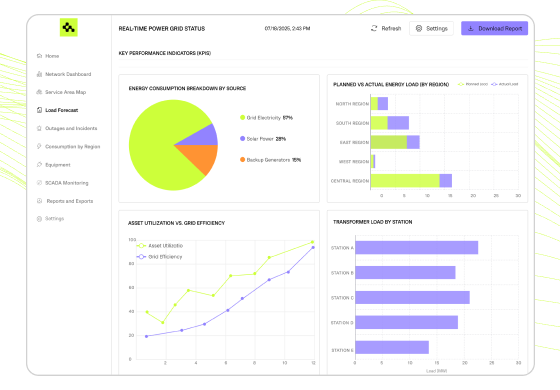This screenshot has height=390, width=560.
Task: Click the Reports and Exports icon
Action: click(39, 201)
